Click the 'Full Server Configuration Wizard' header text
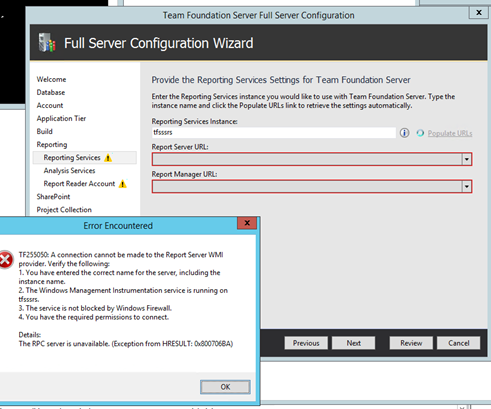This screenshot has height=409, width=491. pos(159,43)
